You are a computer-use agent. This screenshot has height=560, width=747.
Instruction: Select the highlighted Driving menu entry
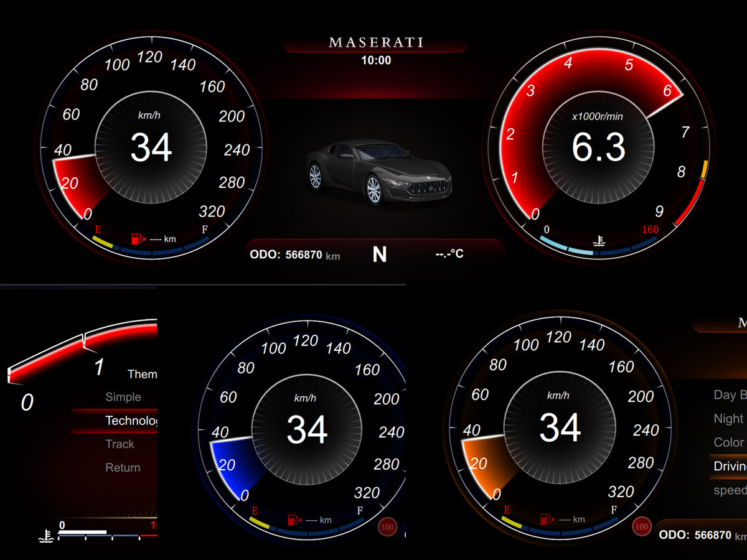(x=728, y=466)
